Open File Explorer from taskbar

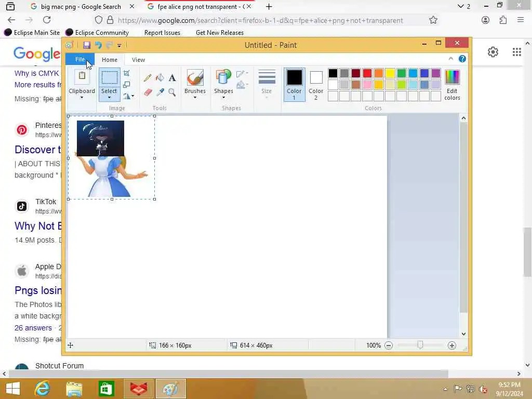tap(74, 389)
